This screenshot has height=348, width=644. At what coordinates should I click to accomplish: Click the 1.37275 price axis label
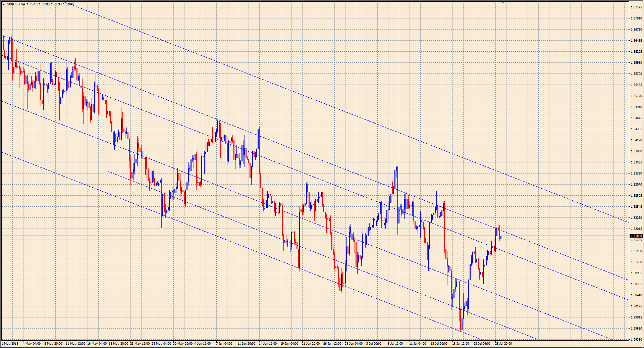click(636, 7)
